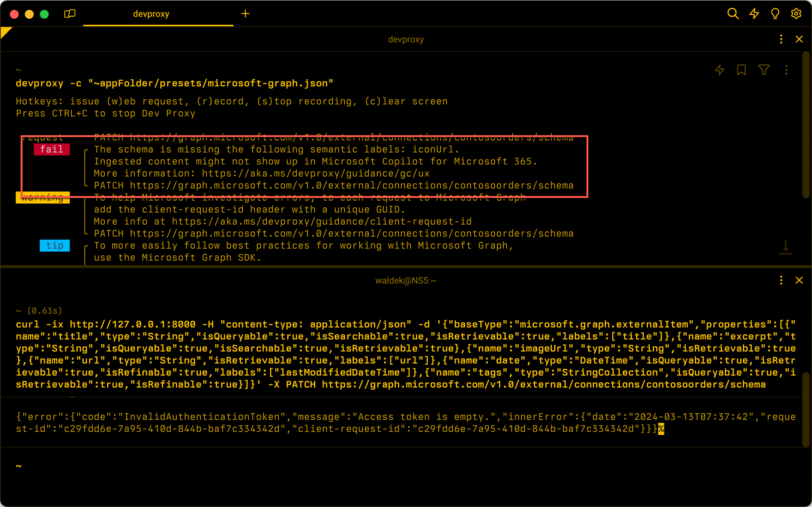The height and width of the screenshot is (507, 812).
Task: Click the lightning icon in the devproxy block toolbar
Action: [x=719, y=70]
